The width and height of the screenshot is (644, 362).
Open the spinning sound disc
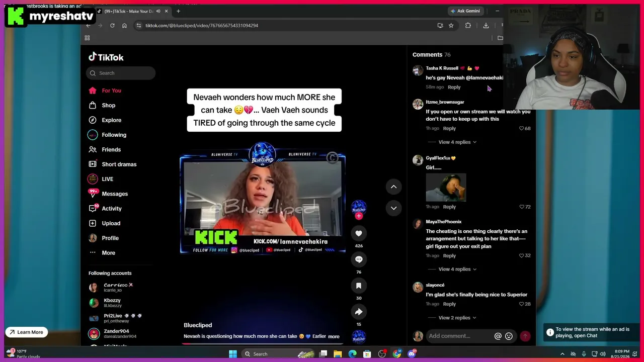359,336
